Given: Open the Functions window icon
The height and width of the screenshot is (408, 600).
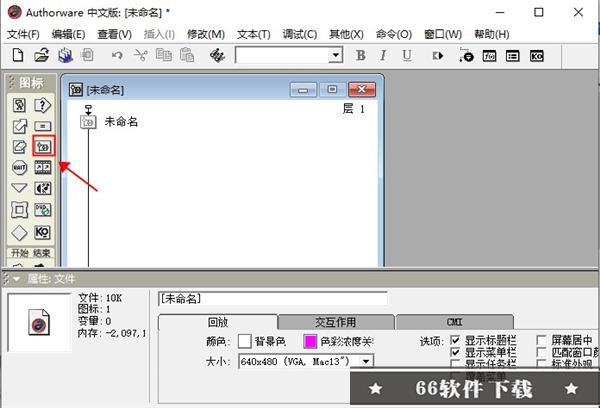Looking at the screenshot, I should (x=489, y=56).
